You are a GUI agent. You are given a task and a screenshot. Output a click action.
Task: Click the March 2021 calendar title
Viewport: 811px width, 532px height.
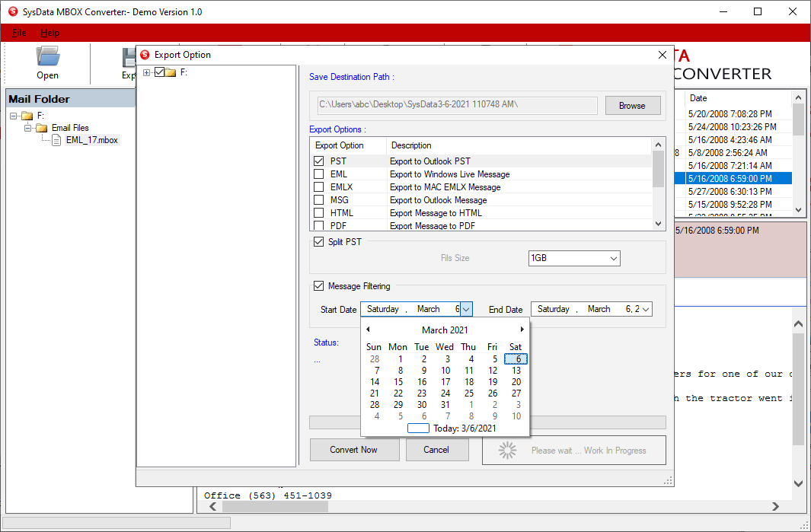[x=445, y=330]
